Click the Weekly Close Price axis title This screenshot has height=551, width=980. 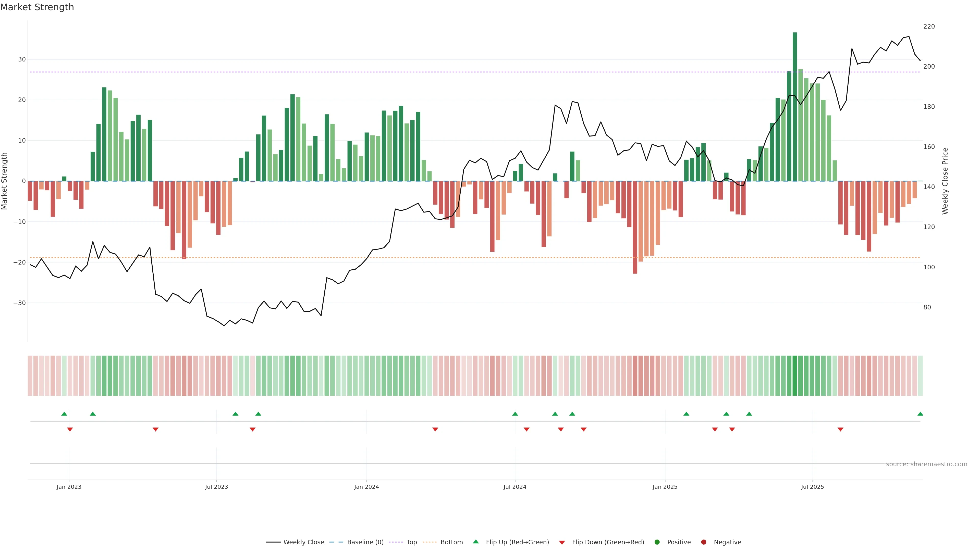[x=945, y=181]
